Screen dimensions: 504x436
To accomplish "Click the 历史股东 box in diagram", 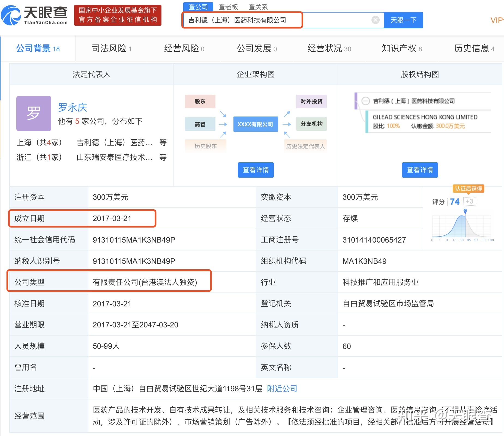I will (206, 146).
